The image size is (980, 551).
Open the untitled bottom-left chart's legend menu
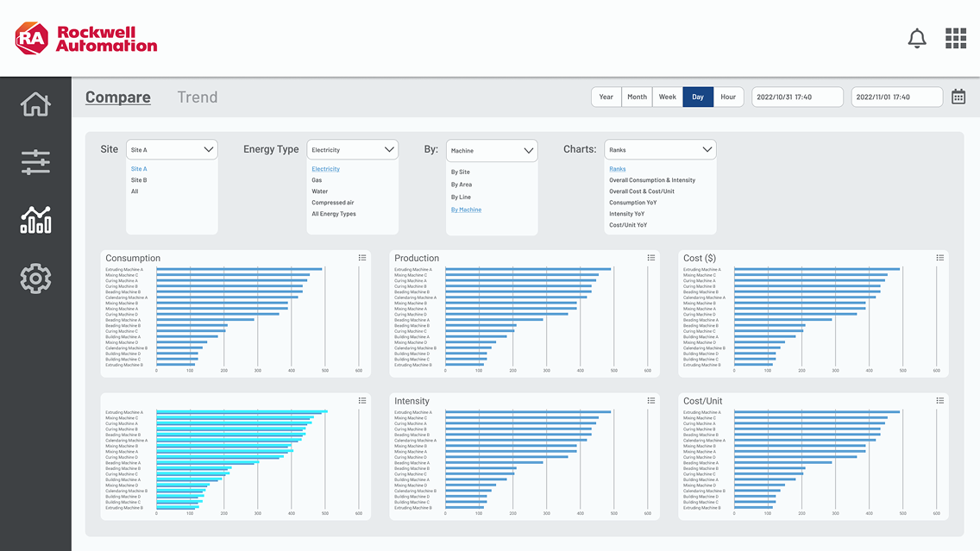(361, 400)
